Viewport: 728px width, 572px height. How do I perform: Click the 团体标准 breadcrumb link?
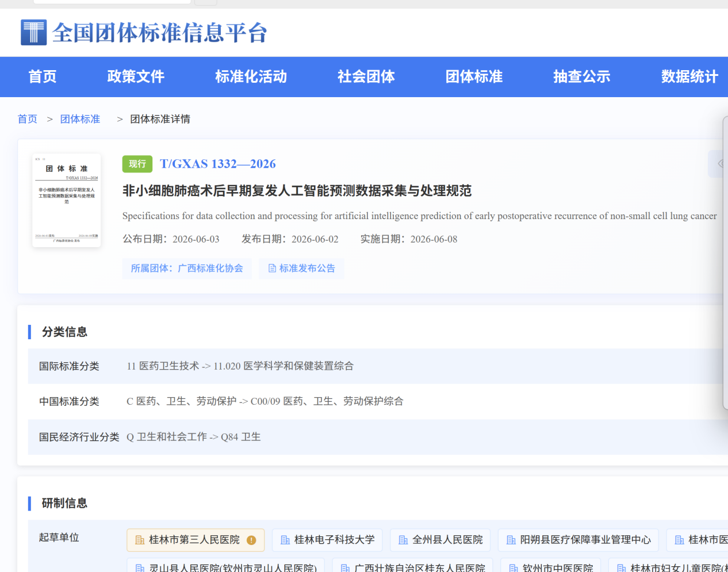(x=80, y=119)
